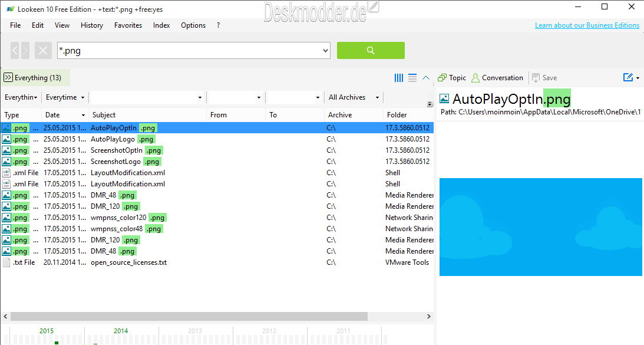Click image icon of AutoPlayOptIn.png row

pos(6,128)
